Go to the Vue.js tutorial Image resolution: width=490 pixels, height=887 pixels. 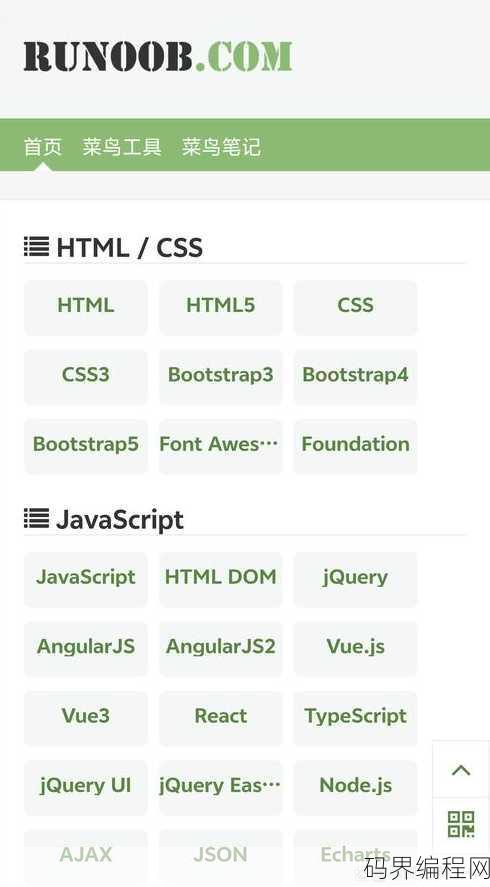click(355, 648)
